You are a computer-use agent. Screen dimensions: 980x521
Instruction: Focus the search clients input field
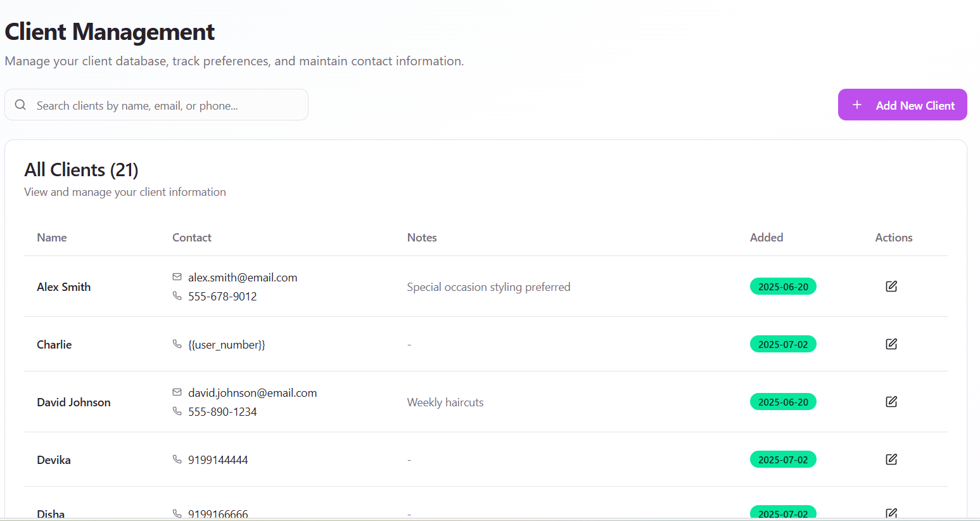[x=165, y=105]
